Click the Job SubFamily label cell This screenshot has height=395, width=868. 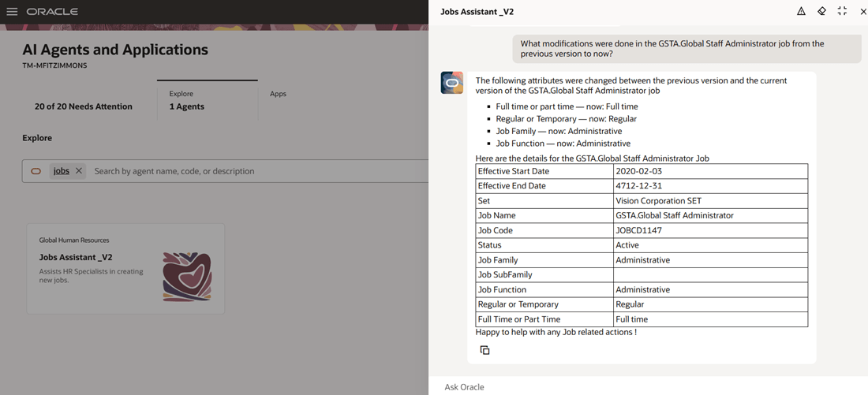(x=544, y=275)
